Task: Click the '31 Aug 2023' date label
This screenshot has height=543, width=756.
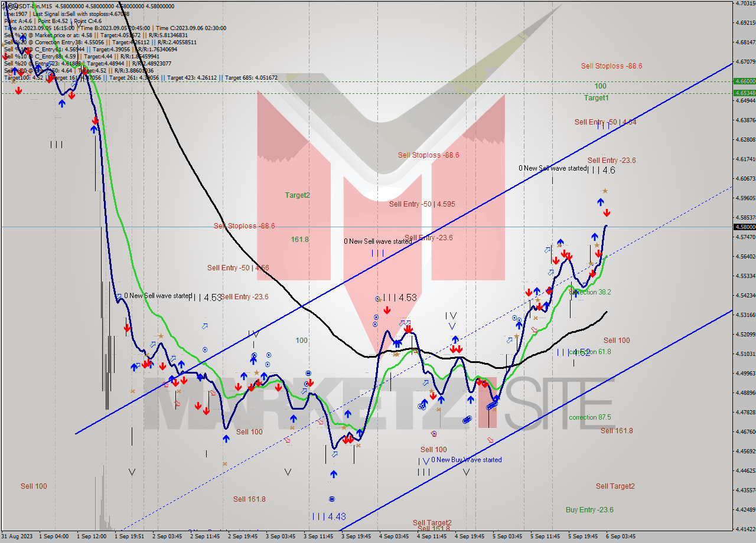Action: 15,537
